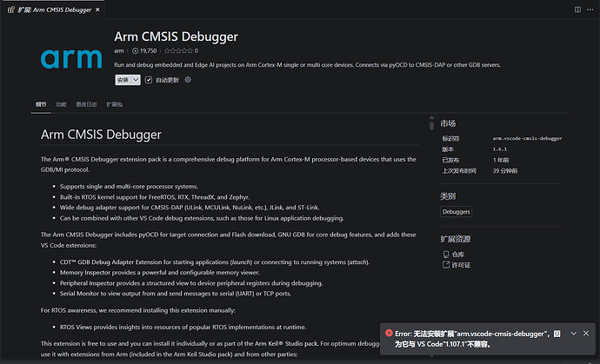600x364 pixels.
Task: Click the readme scrollbar thumb
Action: (431, 126)
